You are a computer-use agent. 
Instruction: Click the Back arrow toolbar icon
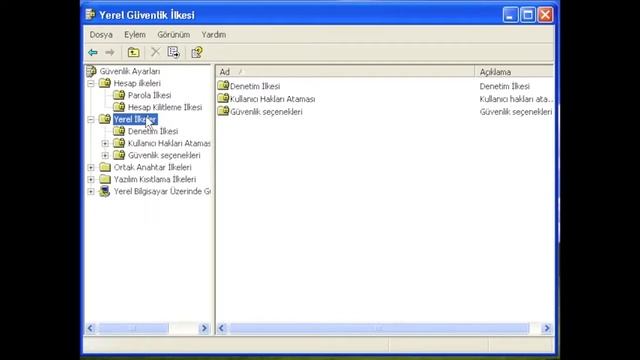93,52
